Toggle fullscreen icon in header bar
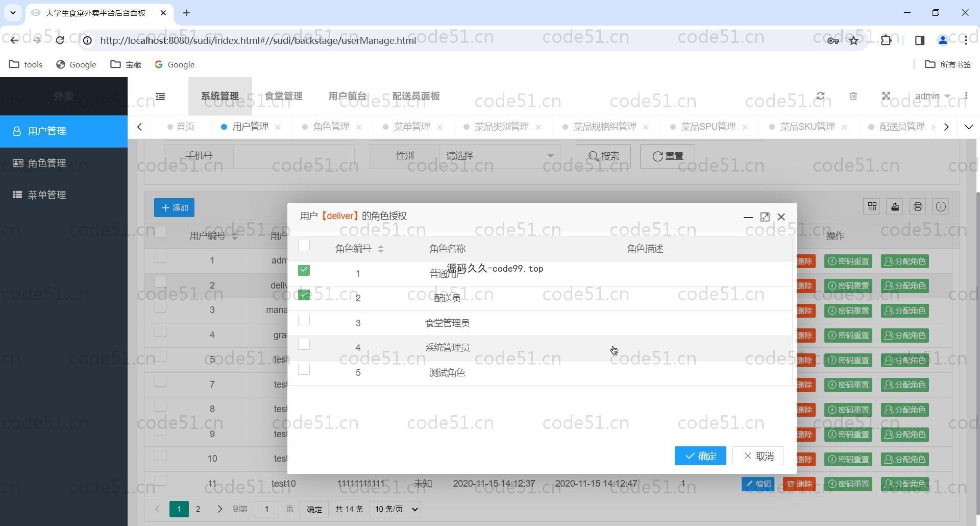The width and height of the screenshot is (980, 526). click(886, 96)
